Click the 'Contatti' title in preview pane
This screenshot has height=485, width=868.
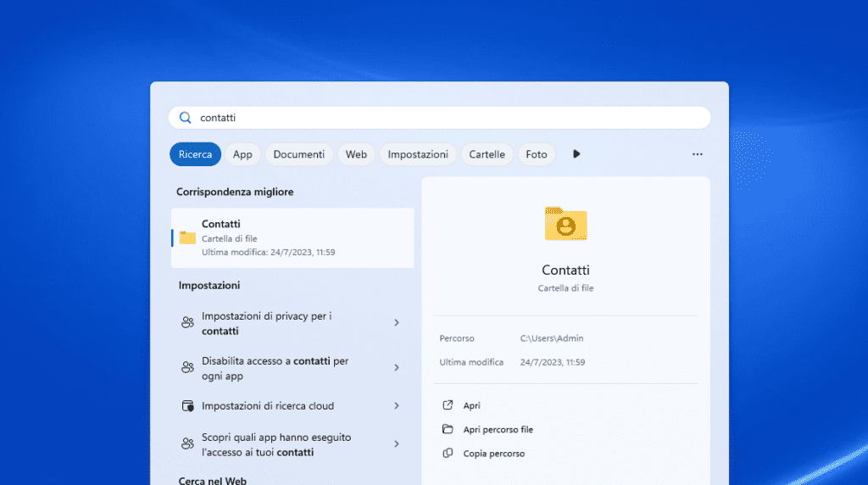(565, 270)
